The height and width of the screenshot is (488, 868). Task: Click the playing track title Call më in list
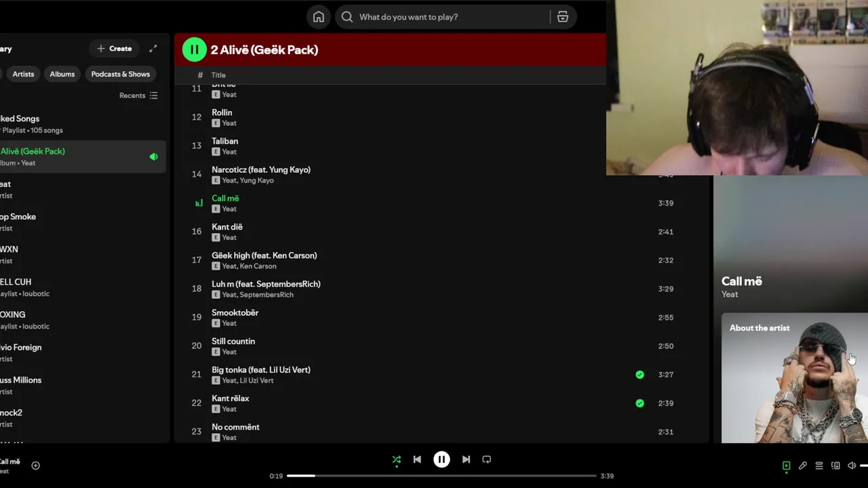[225, 198]
